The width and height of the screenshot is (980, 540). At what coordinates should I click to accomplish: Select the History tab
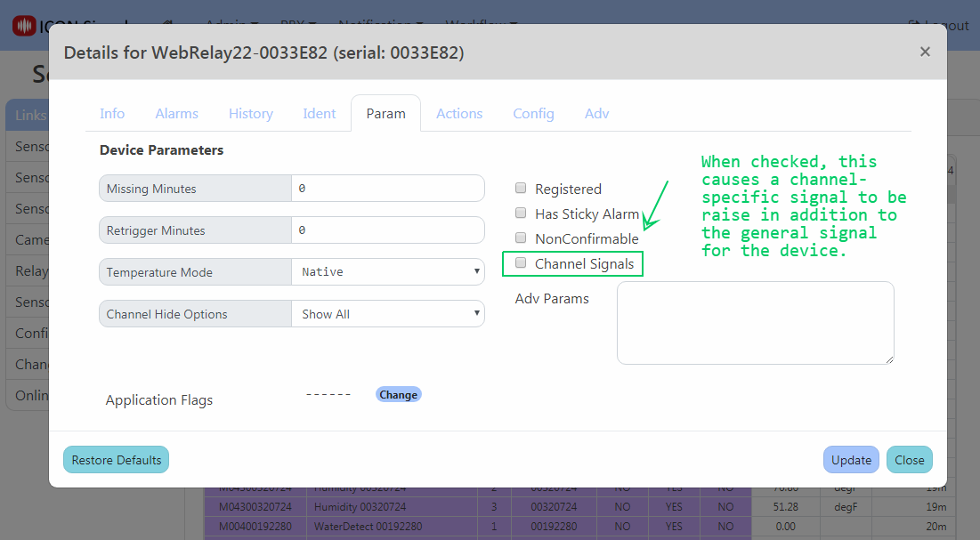click(x=250, y=114)
